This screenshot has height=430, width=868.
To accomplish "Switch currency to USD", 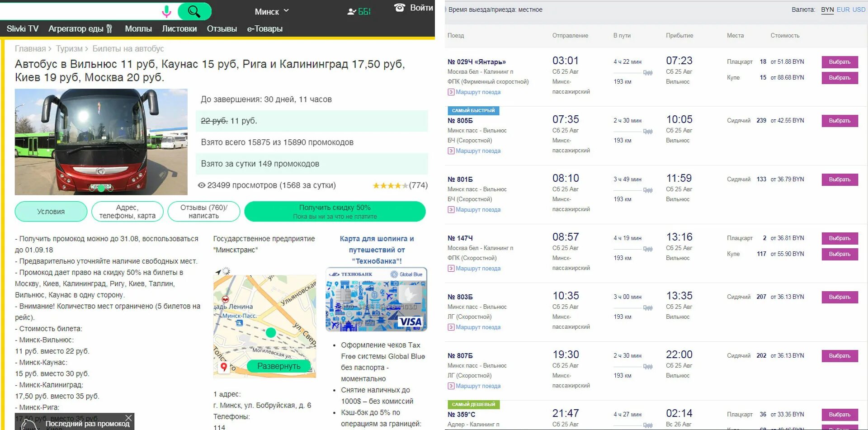I will coord(859,9).
